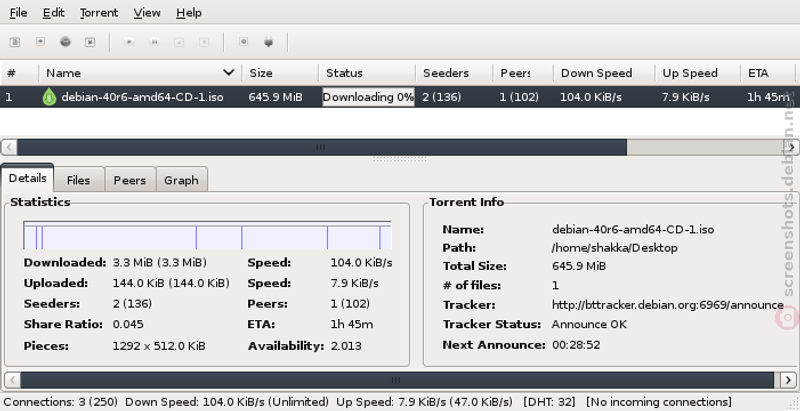Image resolution: width=800 pixels, height=411 pixels.
Task: Sort by the # column header
Action: point(19,73)
